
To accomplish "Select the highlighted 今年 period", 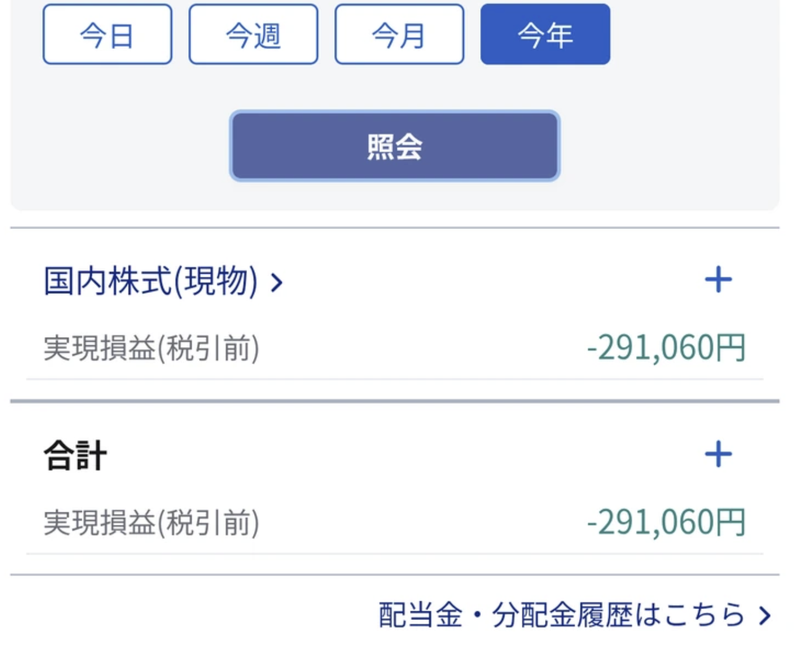I will point(545,34).
